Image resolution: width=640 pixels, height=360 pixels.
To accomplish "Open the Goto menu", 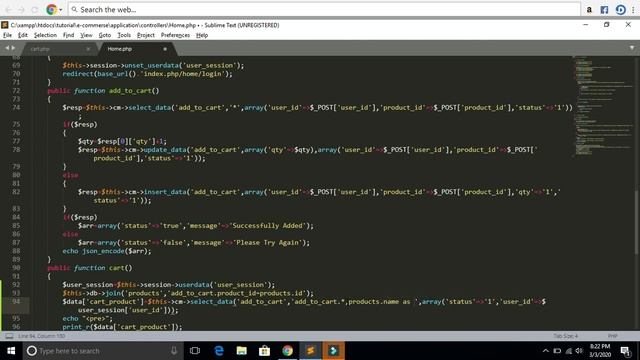I will pos(105,35).
